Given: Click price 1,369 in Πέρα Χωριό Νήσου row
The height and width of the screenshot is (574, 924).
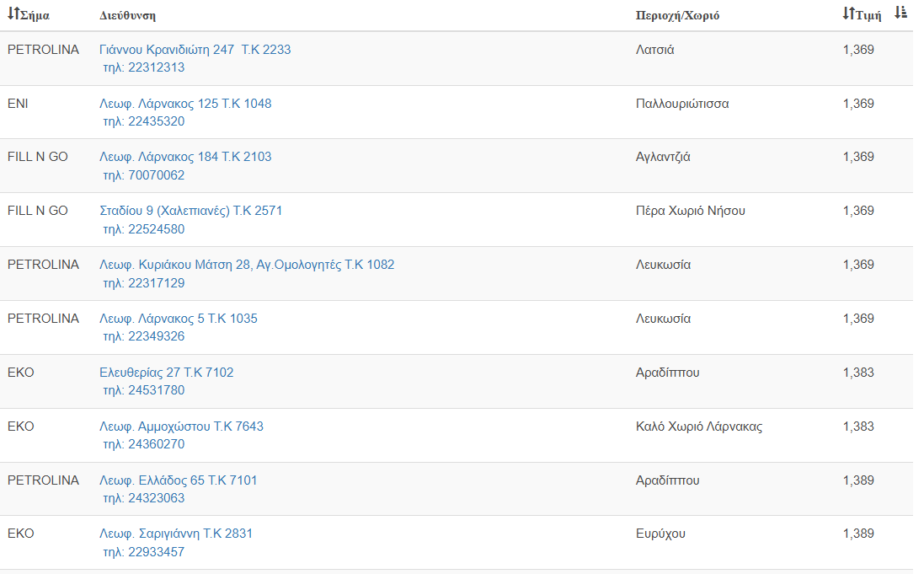Looking at the screenshot, I should [858, 211].
